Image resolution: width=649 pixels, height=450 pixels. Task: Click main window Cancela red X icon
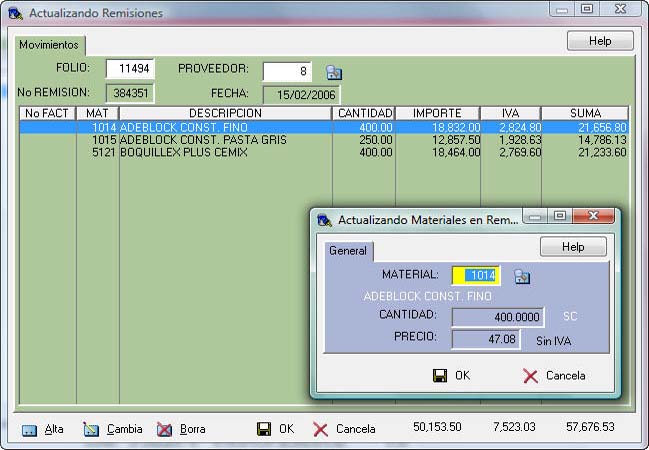[x=320, y=430]
